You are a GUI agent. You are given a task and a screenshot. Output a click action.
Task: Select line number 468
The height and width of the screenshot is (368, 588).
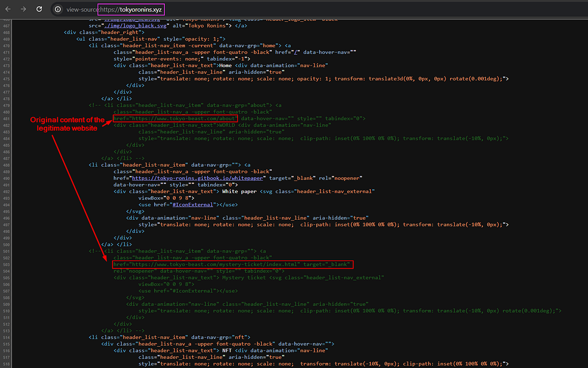6,32
